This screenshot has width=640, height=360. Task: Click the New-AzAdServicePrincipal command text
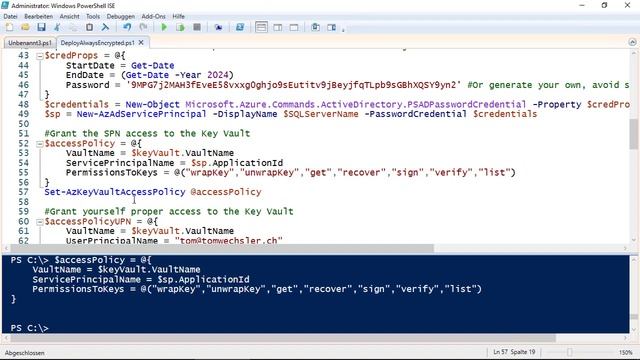coord(141,114)
